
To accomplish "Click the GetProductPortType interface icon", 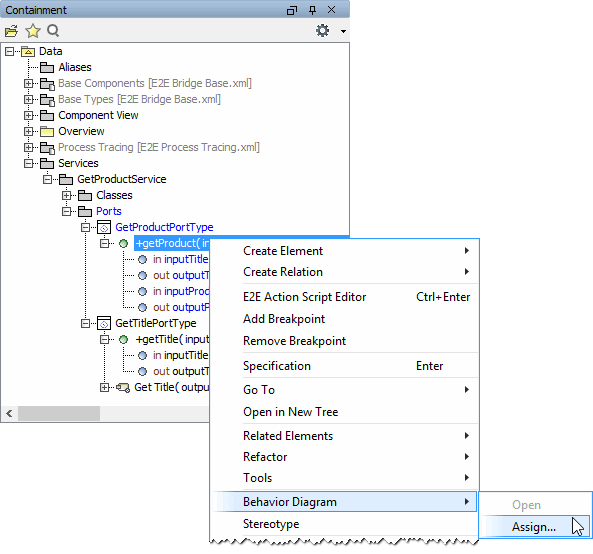I will click(x=104, y=227).
